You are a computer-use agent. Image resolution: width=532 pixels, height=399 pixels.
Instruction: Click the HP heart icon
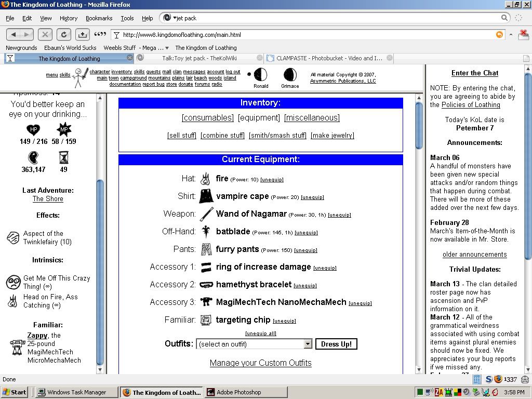coord(33,129)
